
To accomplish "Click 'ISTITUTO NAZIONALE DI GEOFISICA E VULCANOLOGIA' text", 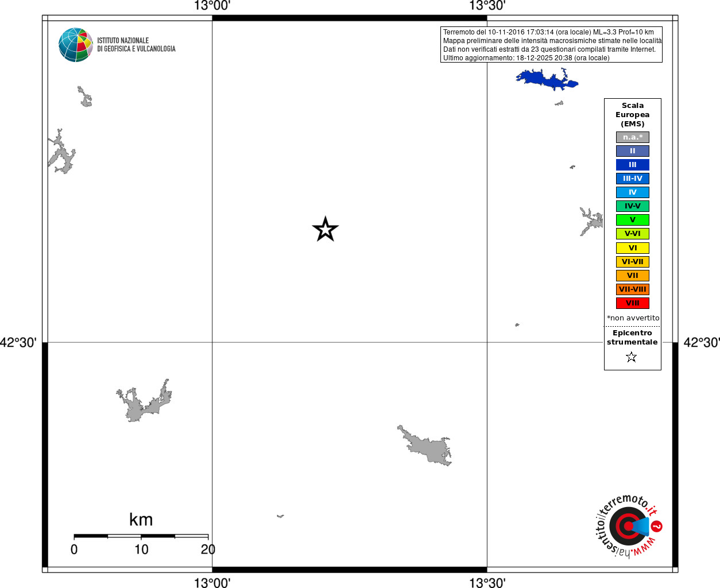I will (136, 45).
